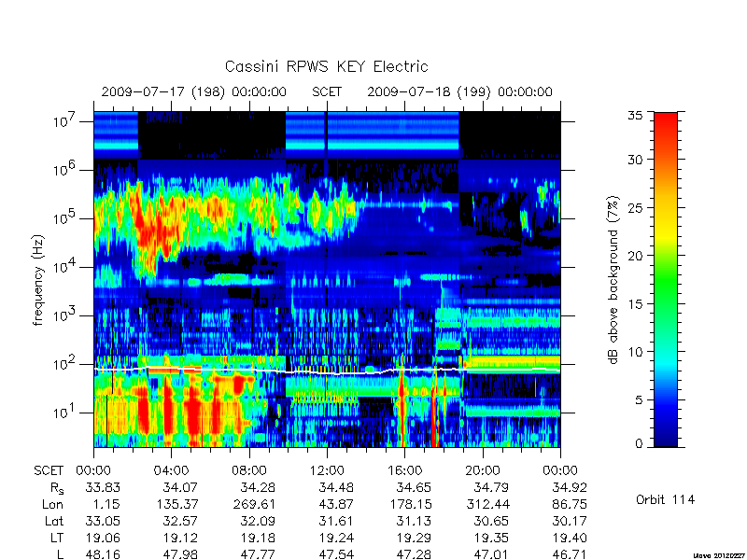Click the '25' color bar tick value
This screenshot has height=560, width=747.
pyautogui.click(x=635, y=207)
